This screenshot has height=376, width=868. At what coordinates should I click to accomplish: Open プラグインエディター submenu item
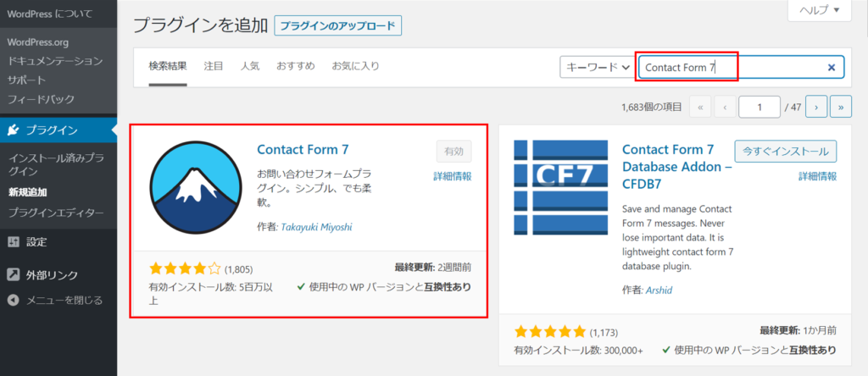click(x=56, y=213)
